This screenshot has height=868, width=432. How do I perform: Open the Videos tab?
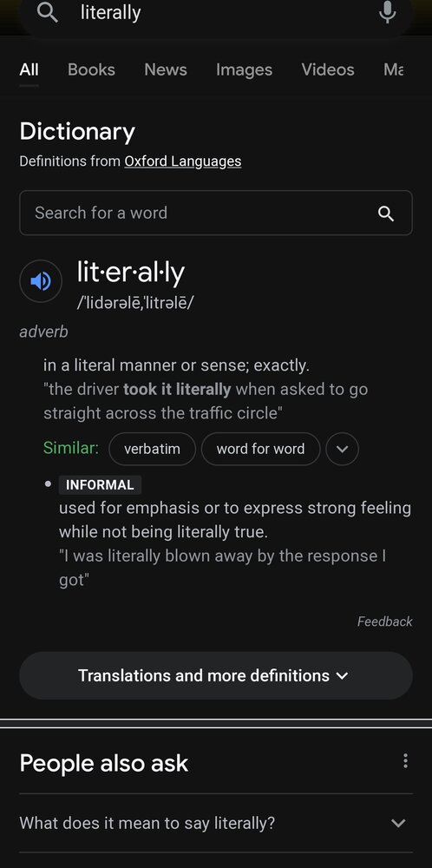point(327,69)
